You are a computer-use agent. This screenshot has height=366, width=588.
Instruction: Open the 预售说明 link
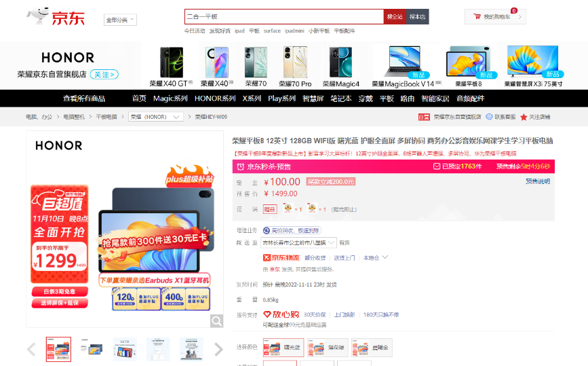(x=537, y=181)
